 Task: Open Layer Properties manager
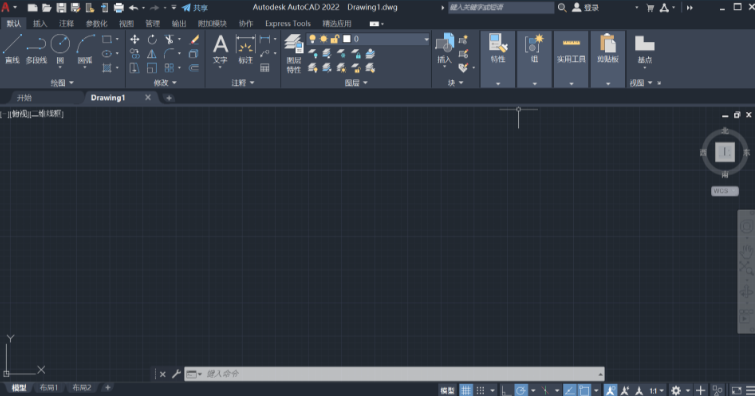[294, 53]
